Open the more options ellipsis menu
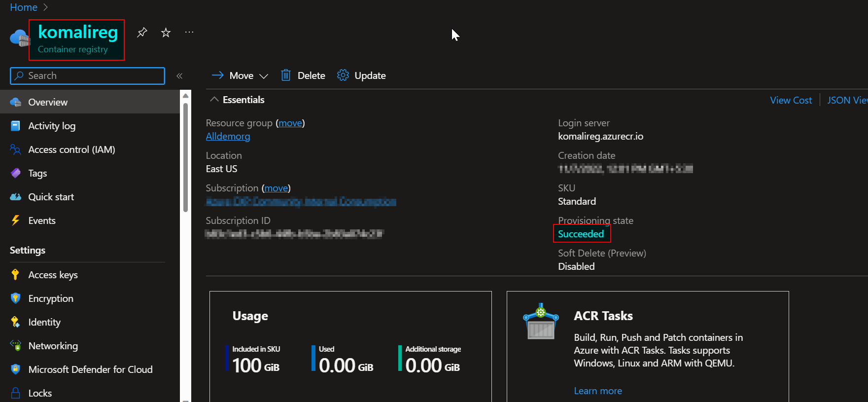Screen dimensions: 868x402 (x=189, y=33)
